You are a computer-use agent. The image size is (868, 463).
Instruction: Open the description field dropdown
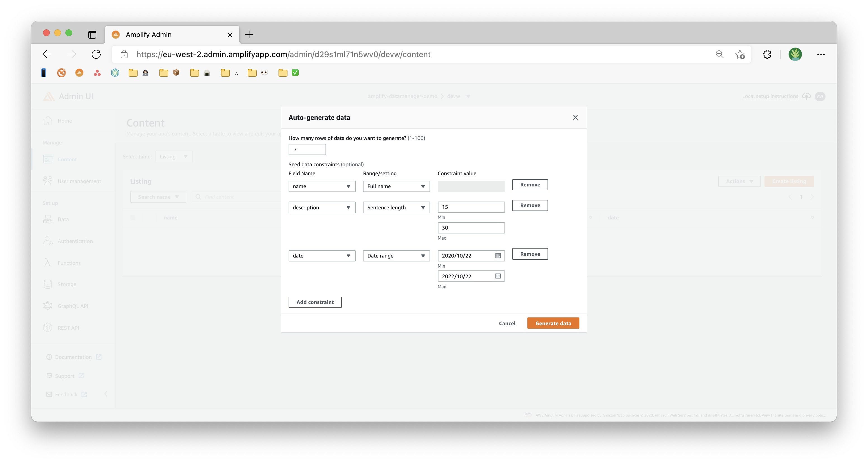(x=322, y=207)
